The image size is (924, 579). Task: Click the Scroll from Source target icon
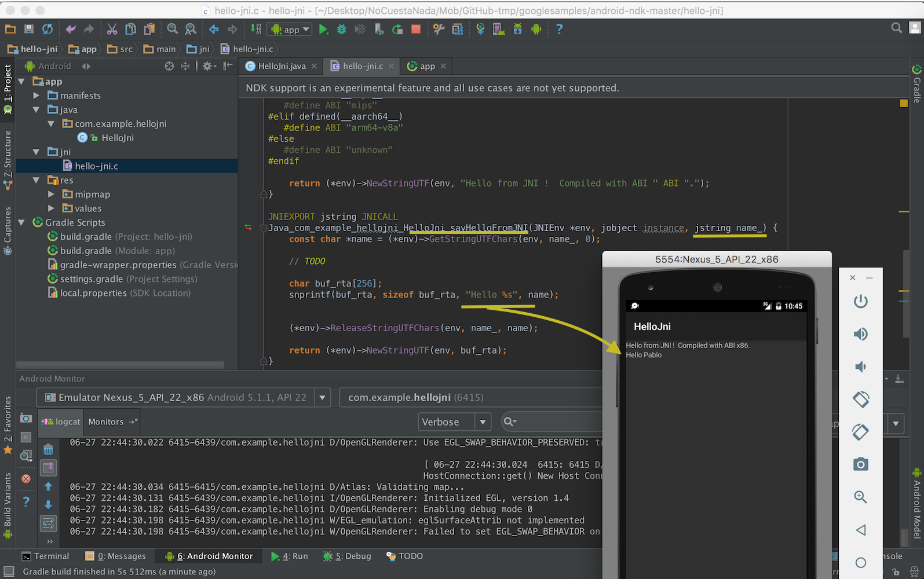(x=169, y=66)
